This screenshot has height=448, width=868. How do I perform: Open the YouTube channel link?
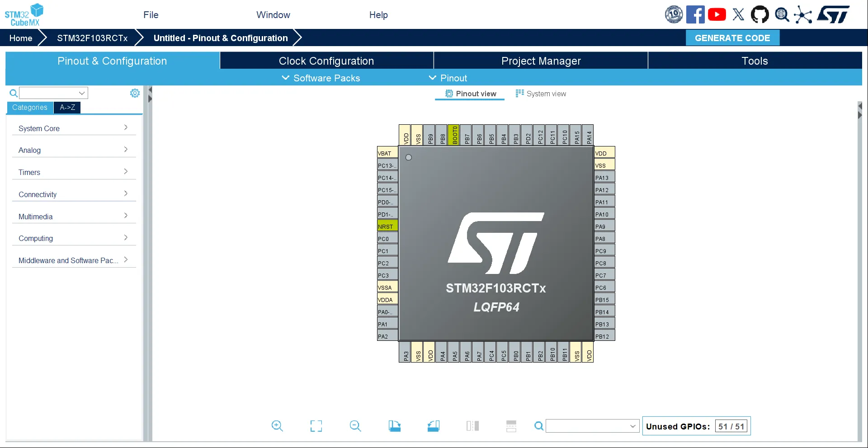[717, 14]
